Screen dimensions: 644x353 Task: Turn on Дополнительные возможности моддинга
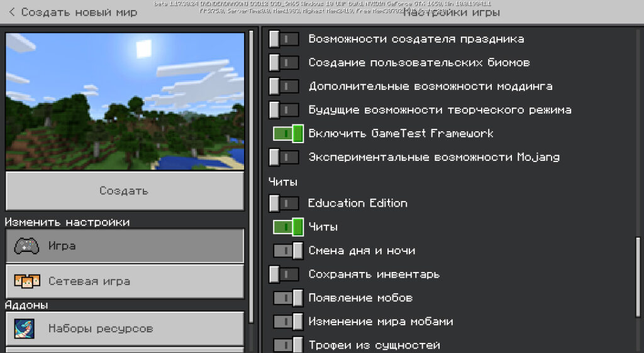point(284,86)
